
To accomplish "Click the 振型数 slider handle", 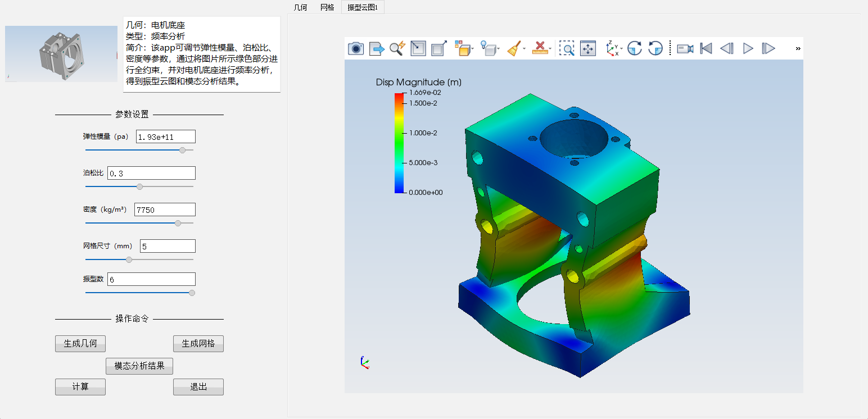I will coord(192,293).
